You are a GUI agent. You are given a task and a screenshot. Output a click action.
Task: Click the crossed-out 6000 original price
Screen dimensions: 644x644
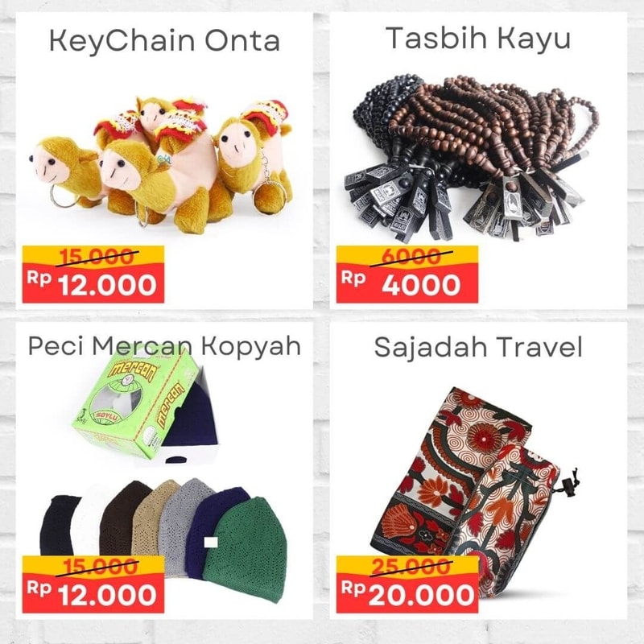[411, 257]
